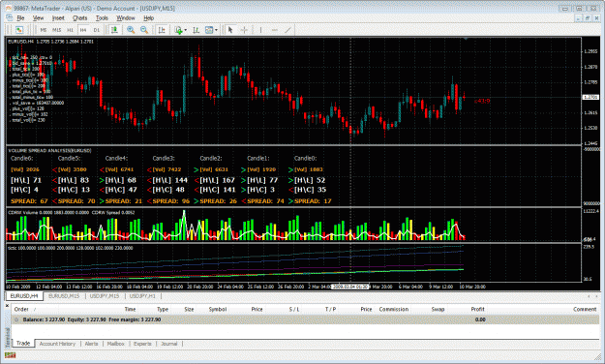
Task: Select the trendline tool
Action: coord(287,30)
